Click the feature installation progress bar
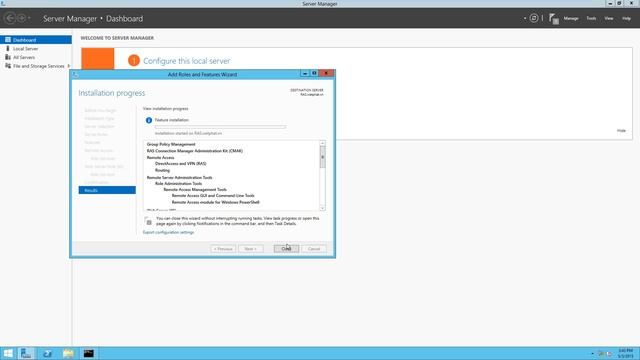The image size is (640, 360). [220, 127]
